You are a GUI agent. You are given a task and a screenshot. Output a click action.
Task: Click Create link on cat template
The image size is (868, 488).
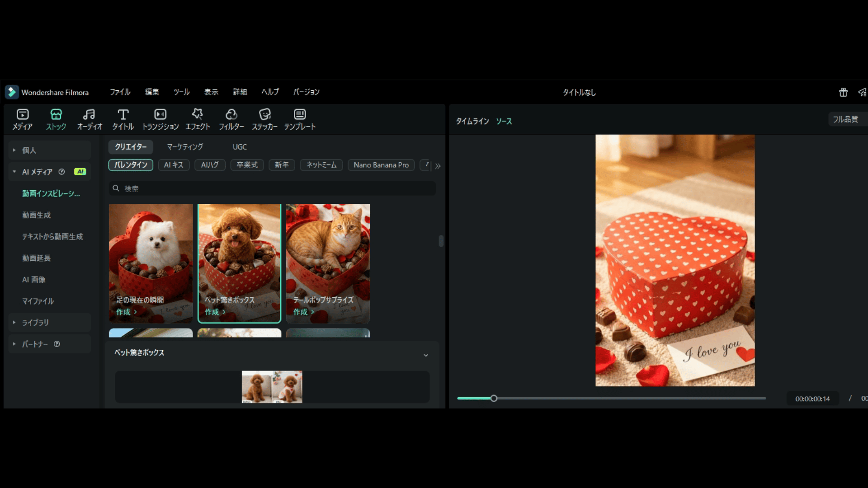pyautogui.click(x=303, y=312)
